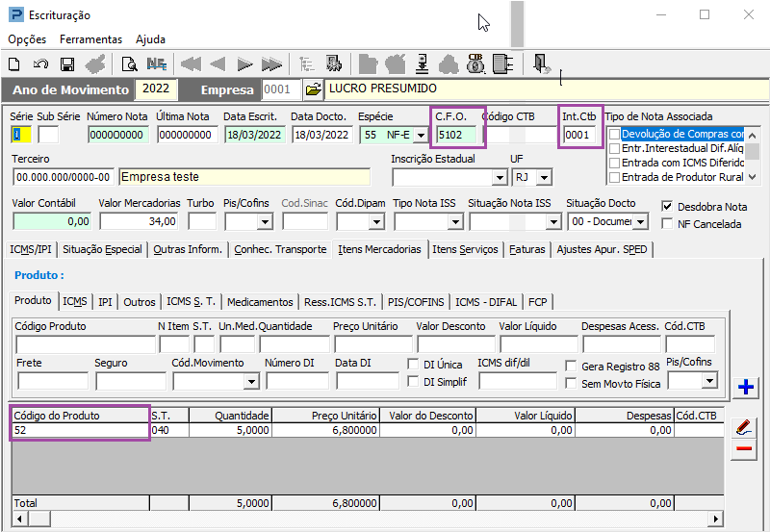
Task: Check Entr.Interestadual Dif.Alíq option
Action: [614, 148]
